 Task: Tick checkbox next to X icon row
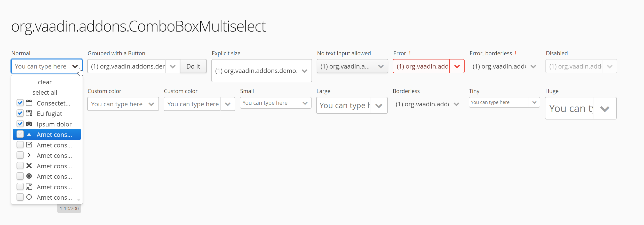[x=20, y=166]
